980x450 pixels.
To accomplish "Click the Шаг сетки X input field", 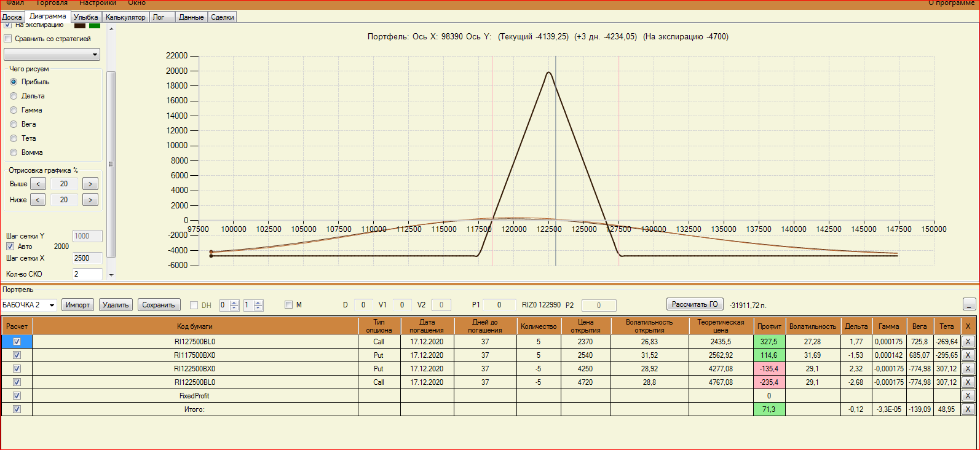I will (x=87, y=258).
